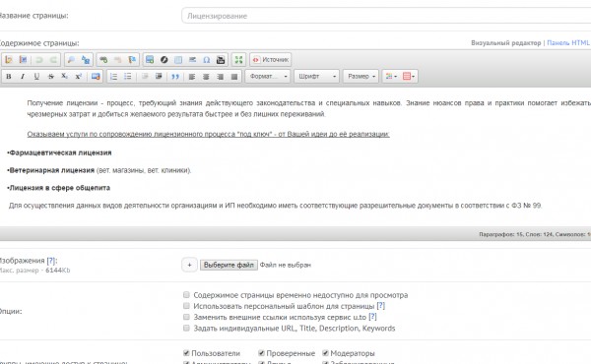Open help for u.to service option

(372, 317)
